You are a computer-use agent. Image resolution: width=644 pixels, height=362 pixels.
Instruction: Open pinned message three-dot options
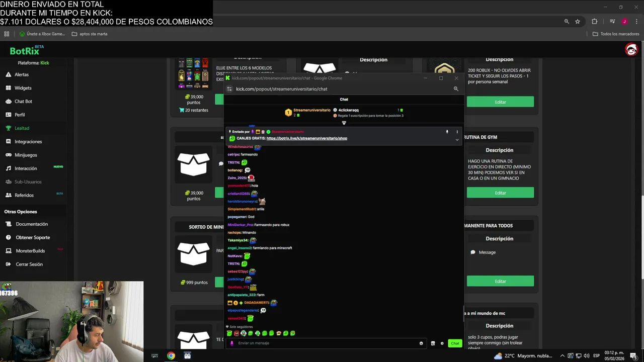(x=457, y=132)
